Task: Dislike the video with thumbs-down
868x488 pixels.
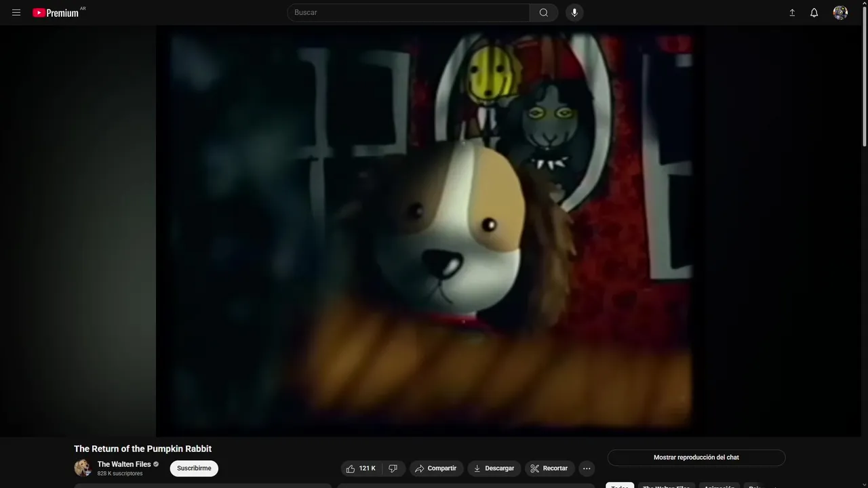Action: pyautogui.click(x=393, y=468)
